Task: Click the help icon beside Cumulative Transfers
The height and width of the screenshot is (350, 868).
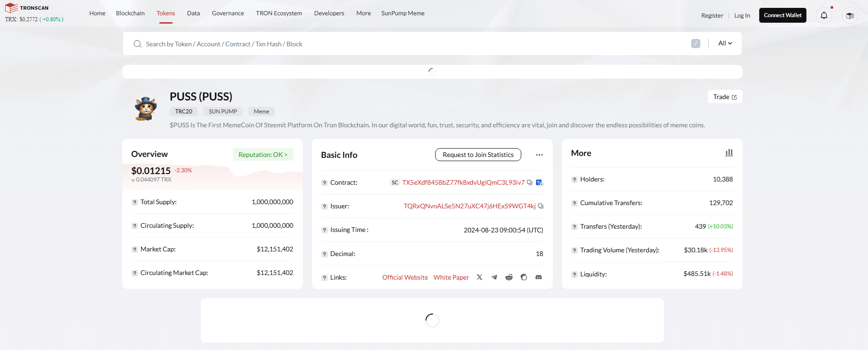Action: [x=575, y=203]
